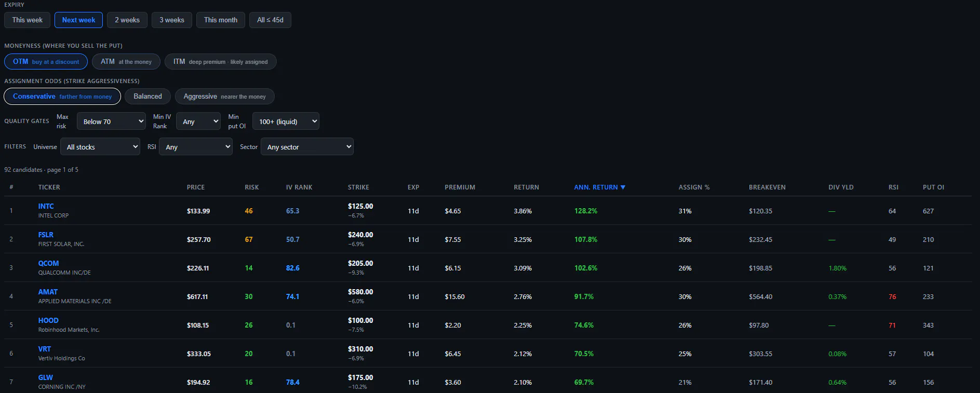The height and width of the screenshot is (393, 980).
Task: Open the Any sector dropdown
Action: (307, 147)
